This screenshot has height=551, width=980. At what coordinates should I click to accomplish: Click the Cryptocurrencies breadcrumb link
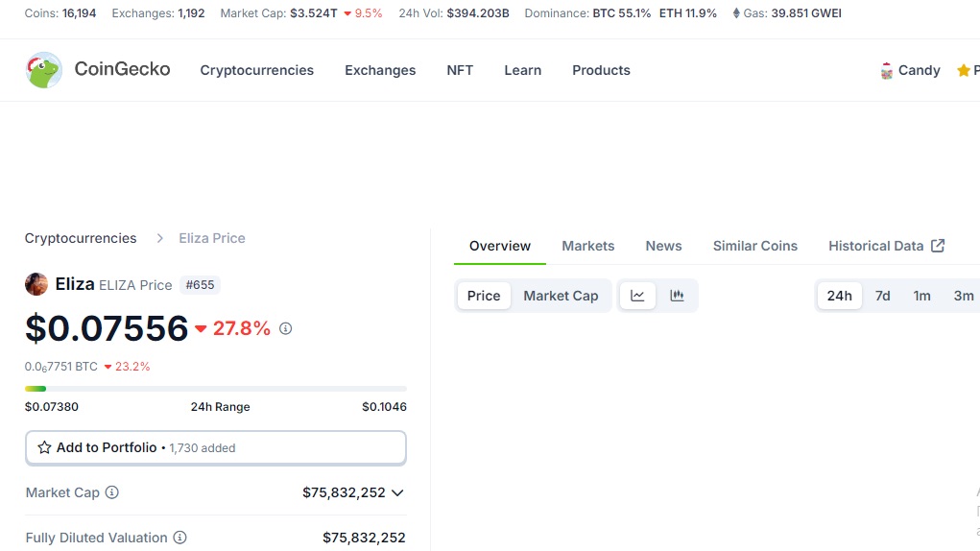click(x=81, y=238)
